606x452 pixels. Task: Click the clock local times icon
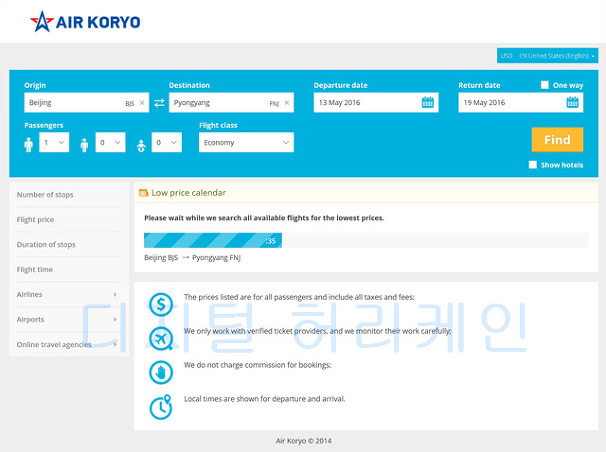tap(161, 407)
